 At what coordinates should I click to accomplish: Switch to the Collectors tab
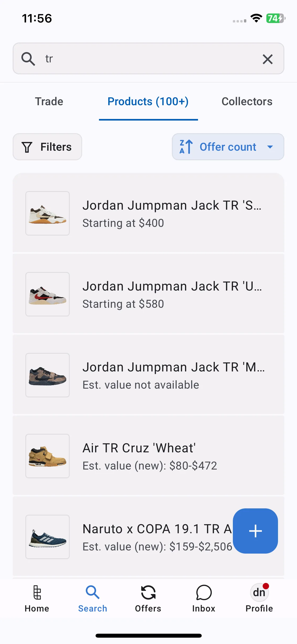[247, 102]
